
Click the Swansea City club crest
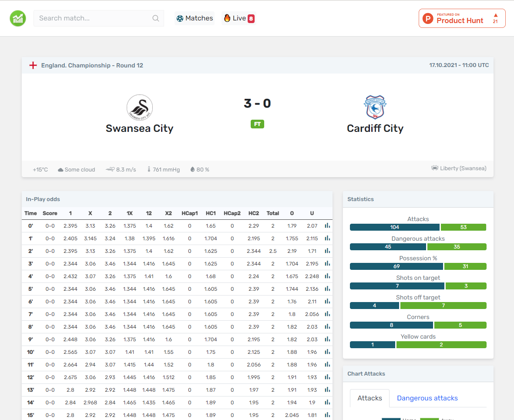pyautogui.click(x=140, y=108)
